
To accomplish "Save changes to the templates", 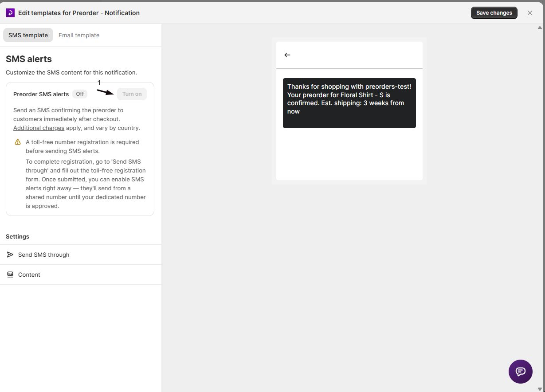I will (x=494, y=13).
